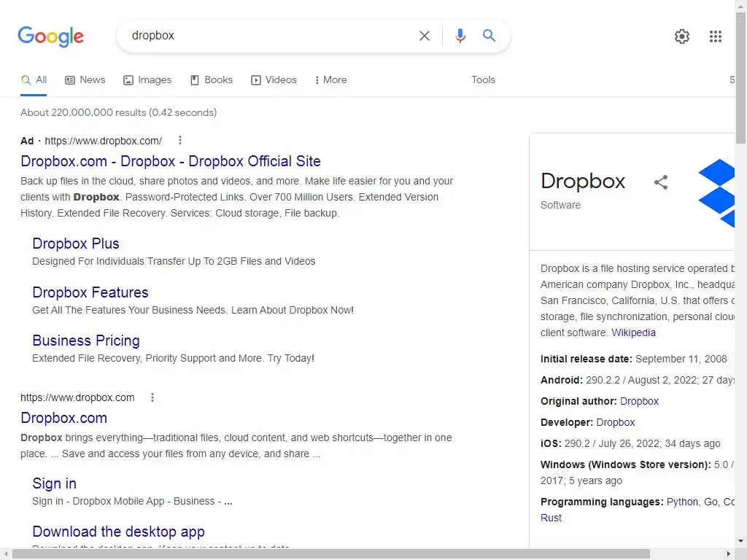Image resolution: width=747 pixels, height=560 pixels.
Task: Open Download the desktop app link
Action: tap(119, 532)
